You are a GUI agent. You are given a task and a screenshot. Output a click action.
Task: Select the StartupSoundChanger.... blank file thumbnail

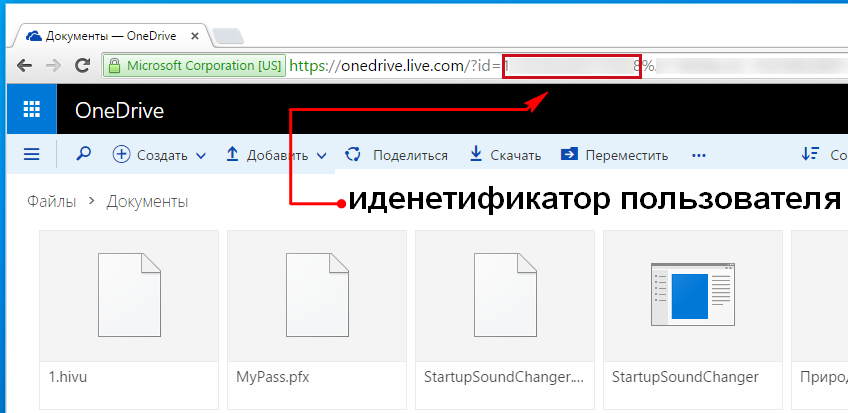505,295
